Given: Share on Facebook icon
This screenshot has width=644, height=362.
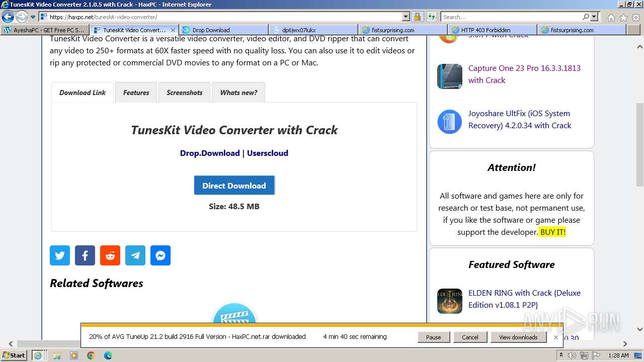Looking at the screenshot, I should (85, 255).
